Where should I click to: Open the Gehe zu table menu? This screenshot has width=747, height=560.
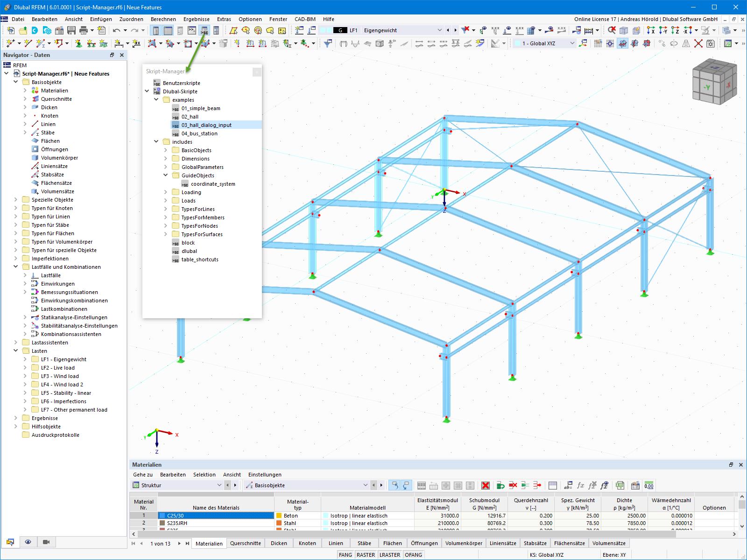(x=143, y=475)
